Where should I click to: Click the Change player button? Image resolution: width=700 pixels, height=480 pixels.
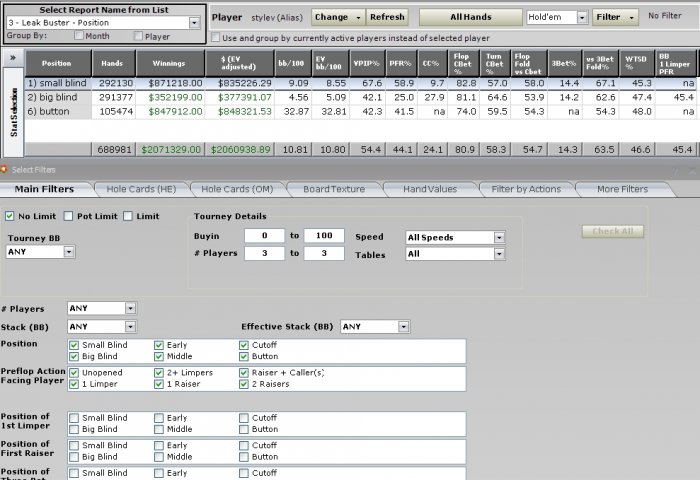click(337, 17)
